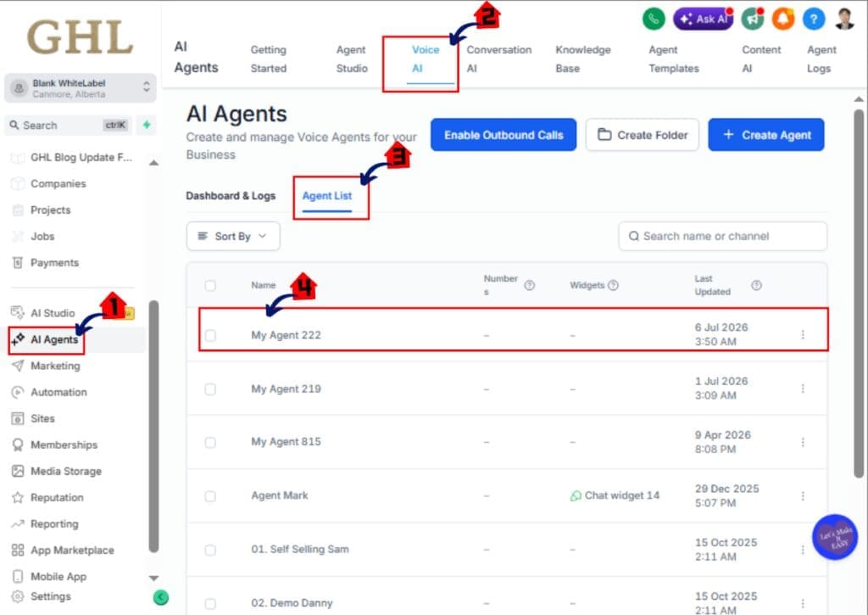Switch to the Knowledge Base tab

(583, 59)
